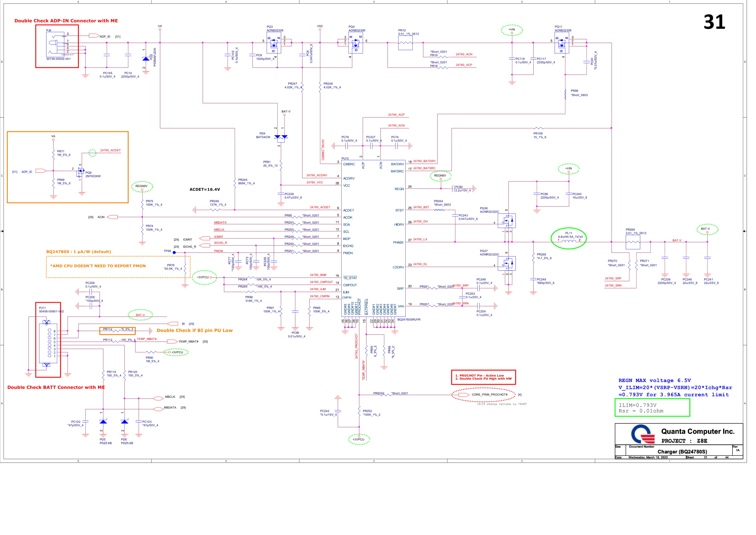
Task: Click the MBCLK off-page port symbol
Action: tap(158, 399)
